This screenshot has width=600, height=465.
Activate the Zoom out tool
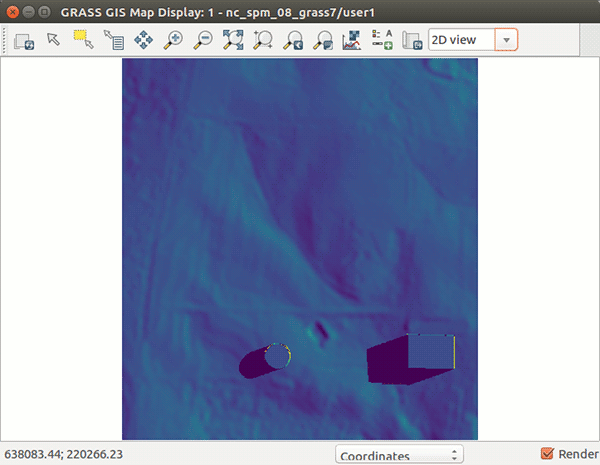click(x=203, y=41)
